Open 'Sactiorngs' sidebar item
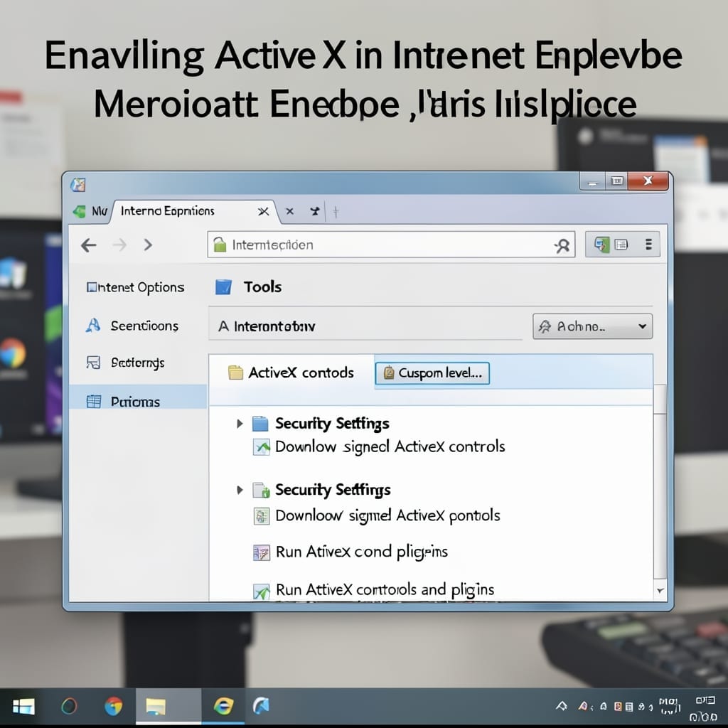 point(125,363)
